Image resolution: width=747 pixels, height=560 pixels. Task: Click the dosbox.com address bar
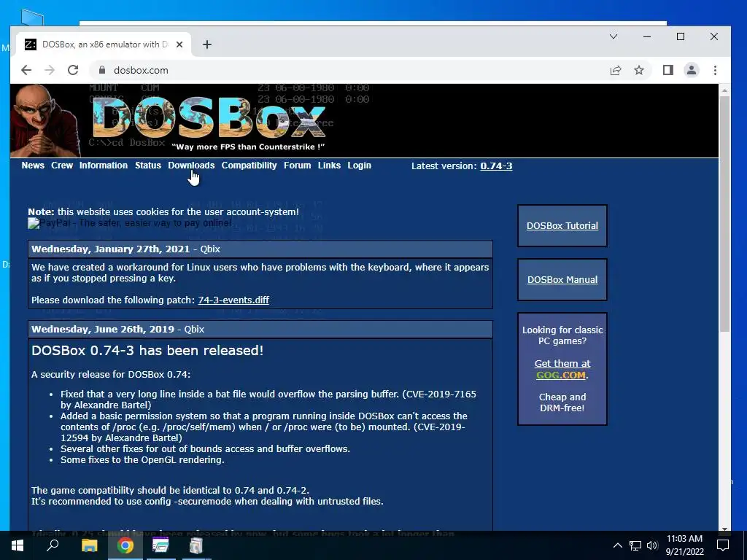tap(348, 71)
